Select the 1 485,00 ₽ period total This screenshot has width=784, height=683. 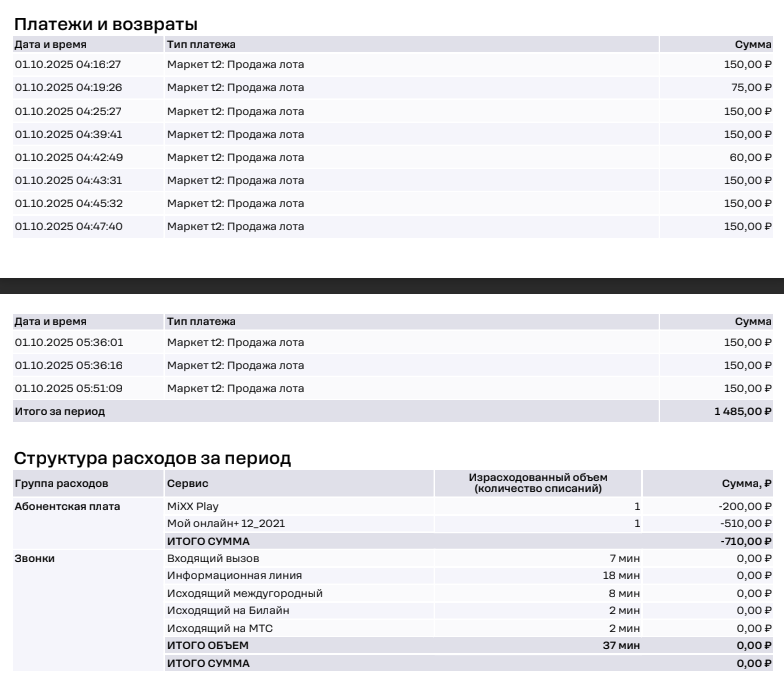(742, 411)
